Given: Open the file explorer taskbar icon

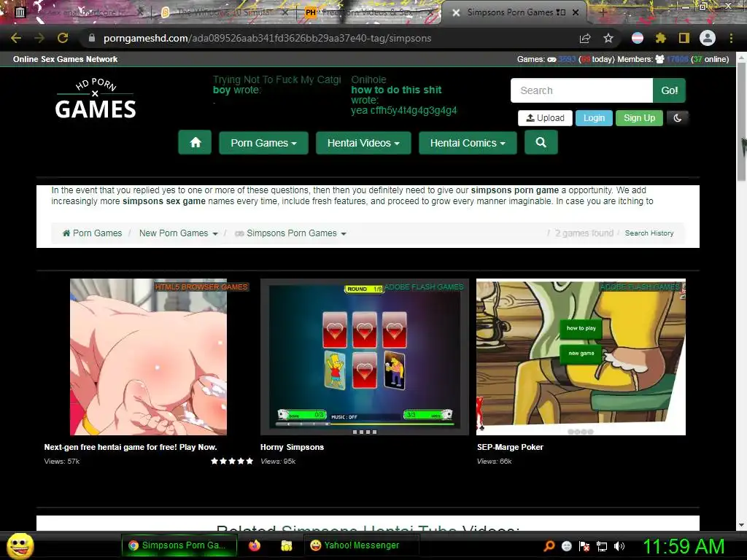Looking at the screenshot, I should tap(286, 545).
